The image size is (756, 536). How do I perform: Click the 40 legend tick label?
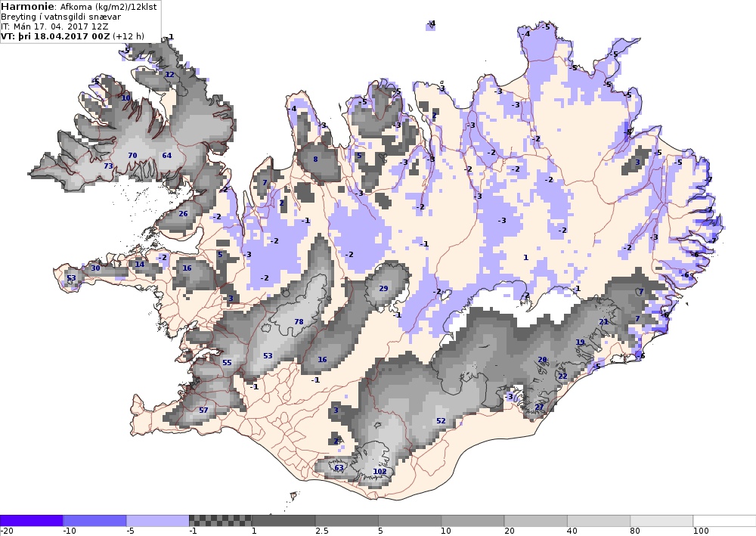[x=572, y=531]
